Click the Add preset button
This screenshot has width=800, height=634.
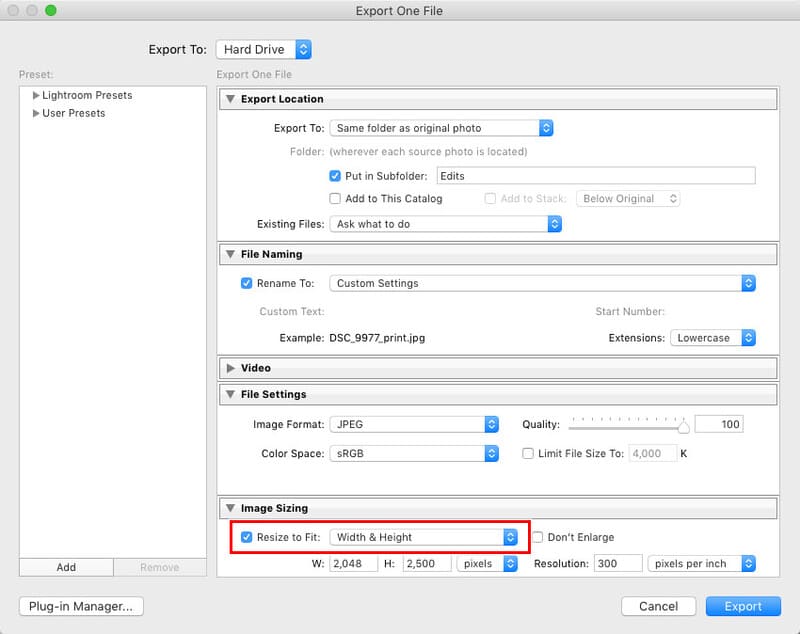pyautogui.click(x=66, y=567)
